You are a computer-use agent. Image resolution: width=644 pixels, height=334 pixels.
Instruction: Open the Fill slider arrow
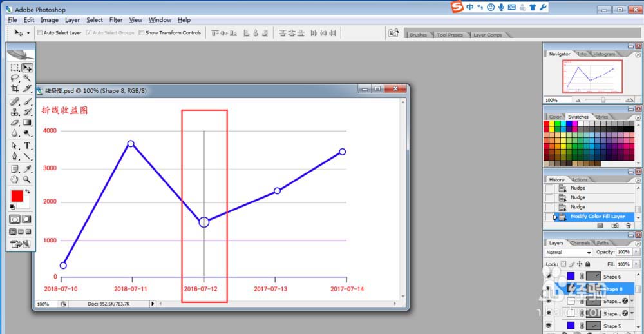tap(637, 264)
